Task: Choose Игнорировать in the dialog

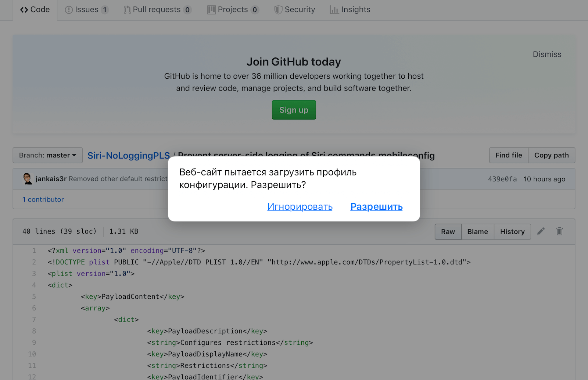Action: [x=300, y=207]
